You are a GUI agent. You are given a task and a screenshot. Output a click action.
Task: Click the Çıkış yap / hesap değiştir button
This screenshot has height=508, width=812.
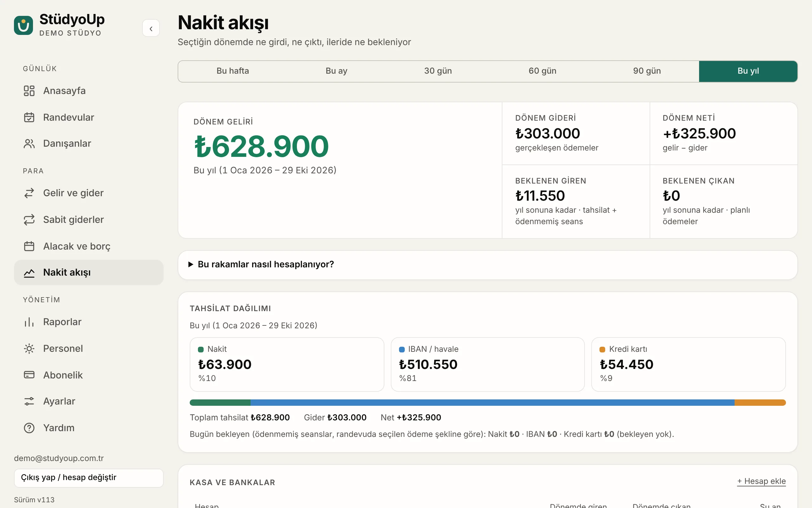pos(88,478)
